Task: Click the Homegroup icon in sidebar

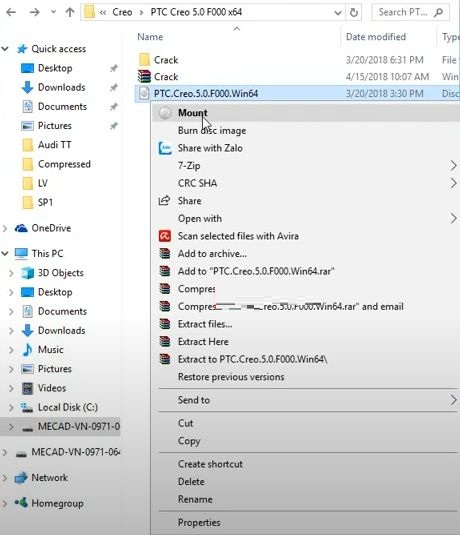Action: tap(21, 503)
